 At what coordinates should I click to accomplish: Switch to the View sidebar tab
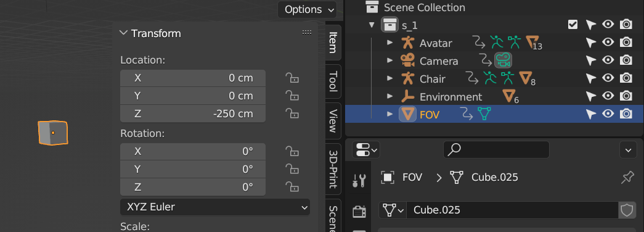tap(333, 121)
